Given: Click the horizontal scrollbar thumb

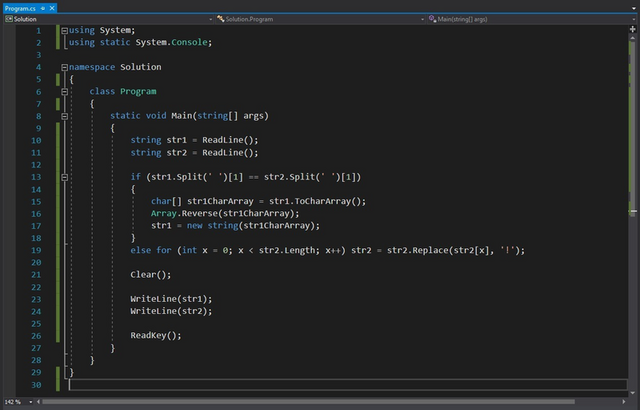Looking at the screenshot, I should point(309,402).
